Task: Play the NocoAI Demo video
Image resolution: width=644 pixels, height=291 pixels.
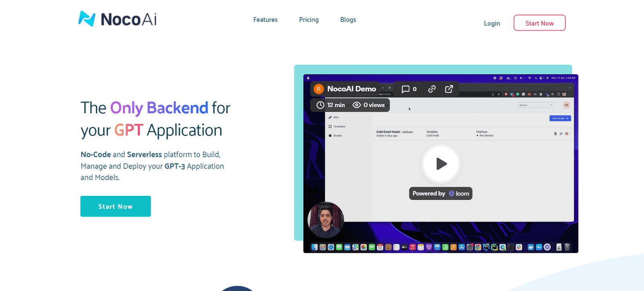Action: 441,164
